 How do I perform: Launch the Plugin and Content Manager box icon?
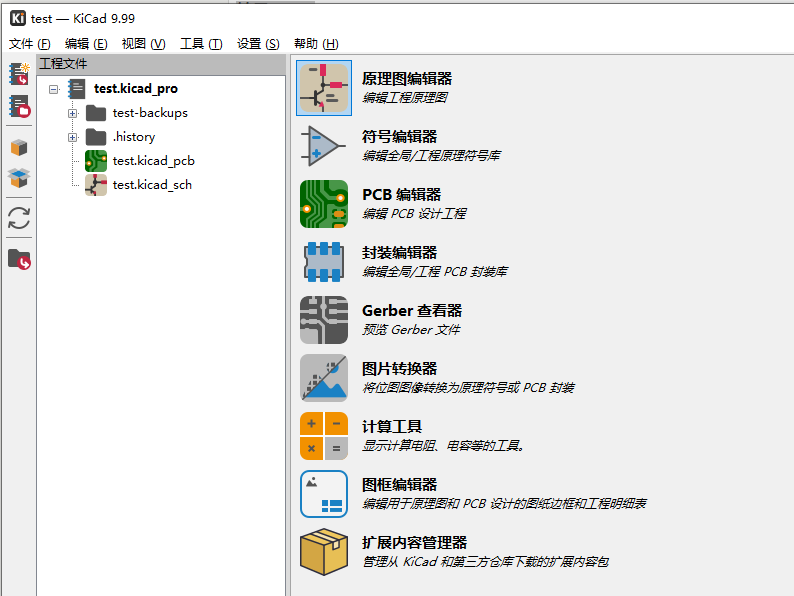324,552
